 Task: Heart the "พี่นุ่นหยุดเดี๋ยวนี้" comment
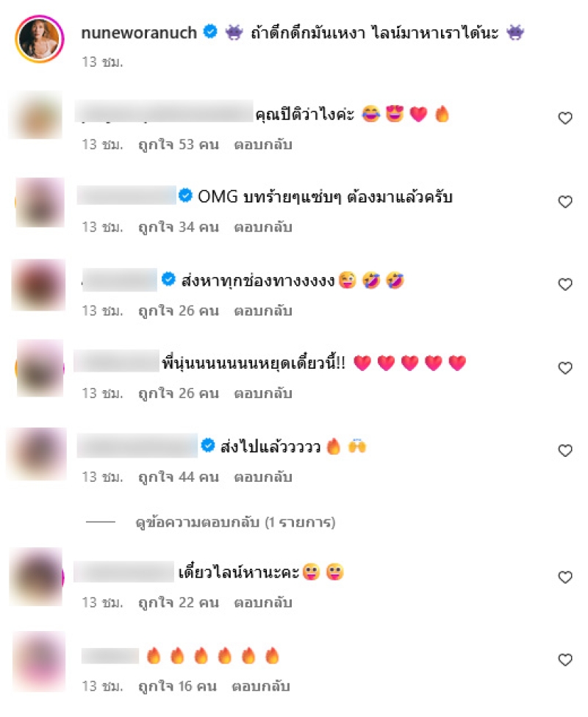565,368
